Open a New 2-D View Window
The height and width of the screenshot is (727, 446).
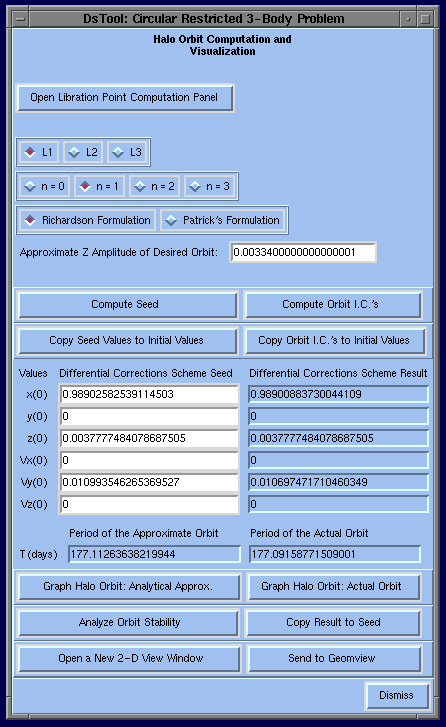pyautogui.click(x=129, y=659)
